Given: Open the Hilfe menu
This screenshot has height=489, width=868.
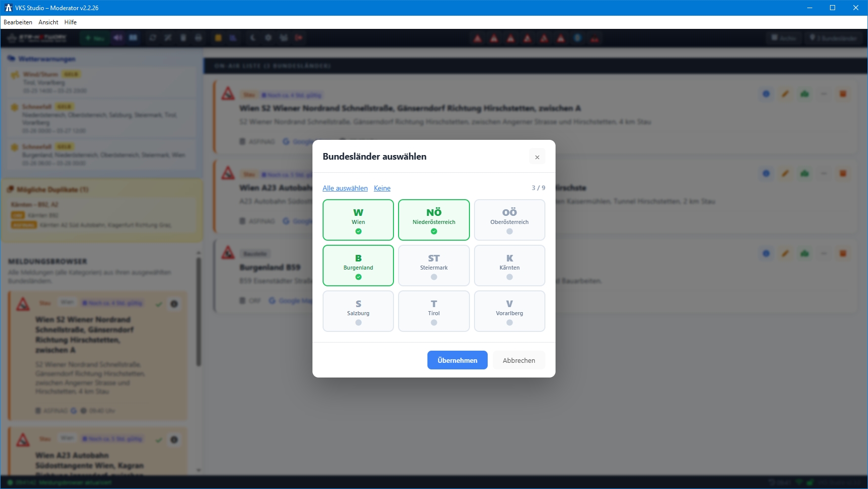Looking at the screenshot, I should click(x=70, y=22).
